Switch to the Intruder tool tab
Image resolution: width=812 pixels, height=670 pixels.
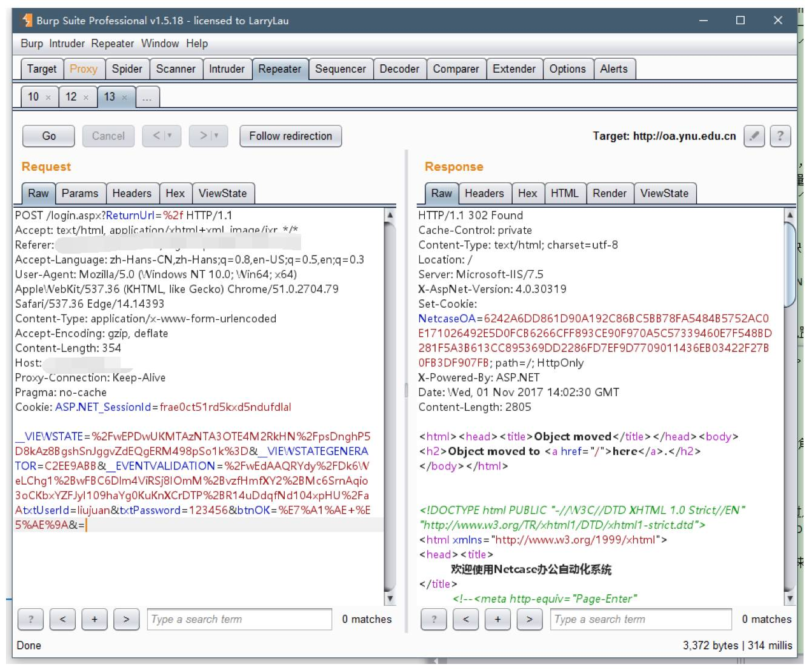pyautogui.click(x=227, y=69)
